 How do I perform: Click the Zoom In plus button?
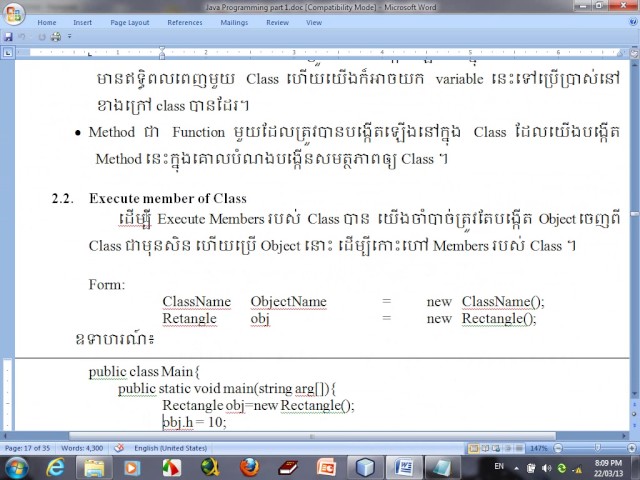(x=632, y=448)
